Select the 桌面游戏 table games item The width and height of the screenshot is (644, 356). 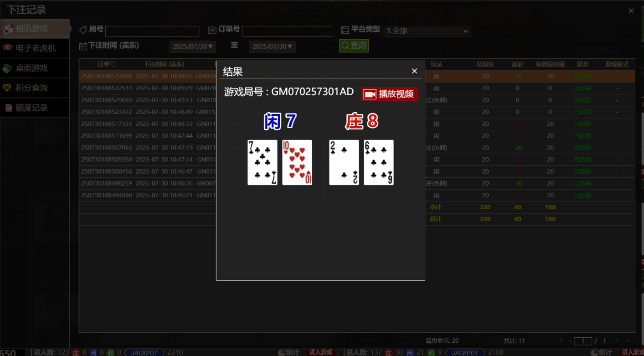pyautogui.click(x=35, y=68)
